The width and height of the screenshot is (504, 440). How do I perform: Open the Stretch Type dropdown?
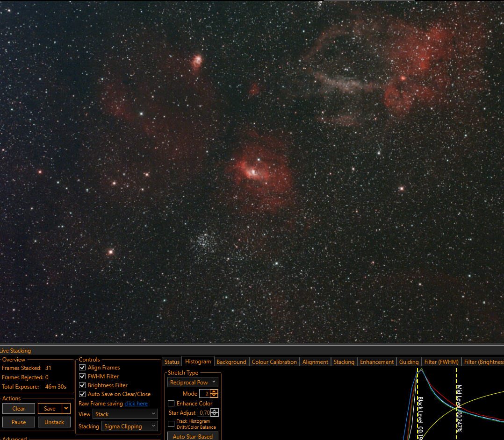tap(193, 382)
